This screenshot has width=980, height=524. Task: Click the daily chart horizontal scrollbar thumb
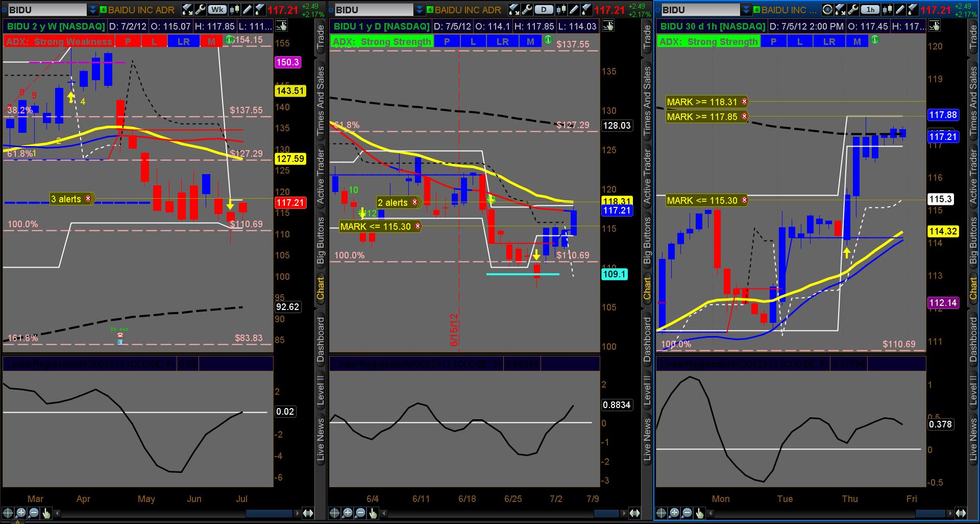pos(607,513)
